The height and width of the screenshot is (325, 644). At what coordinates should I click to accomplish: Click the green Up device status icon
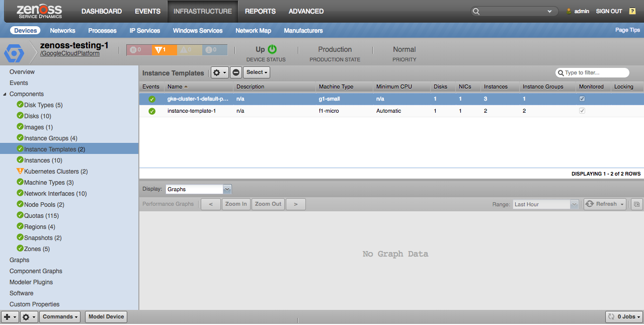[272, 49]
